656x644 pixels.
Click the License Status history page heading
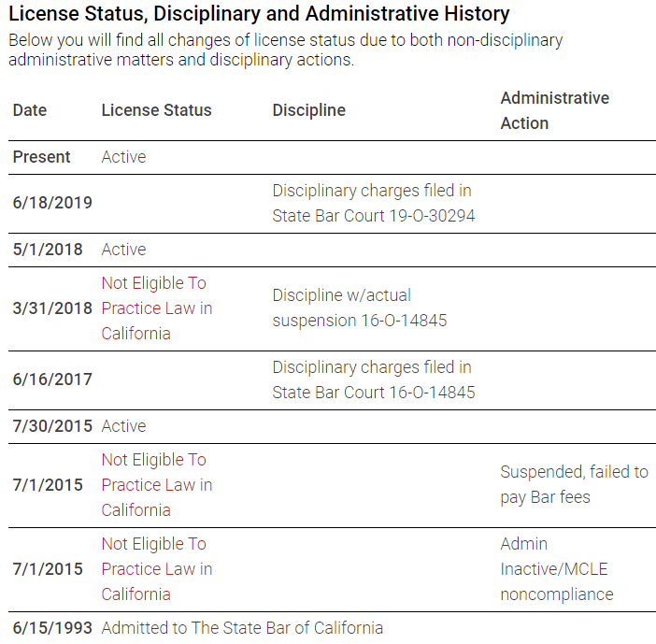pos(259,14)
